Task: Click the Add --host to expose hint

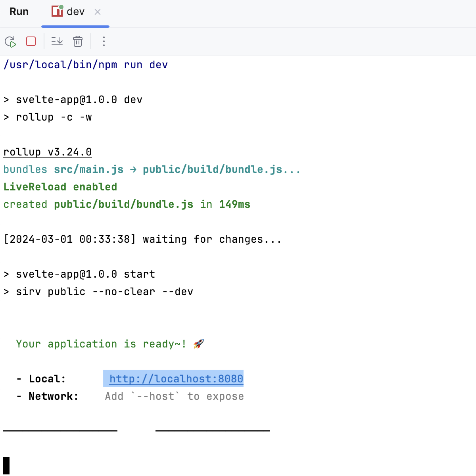Action: point(174,396)
